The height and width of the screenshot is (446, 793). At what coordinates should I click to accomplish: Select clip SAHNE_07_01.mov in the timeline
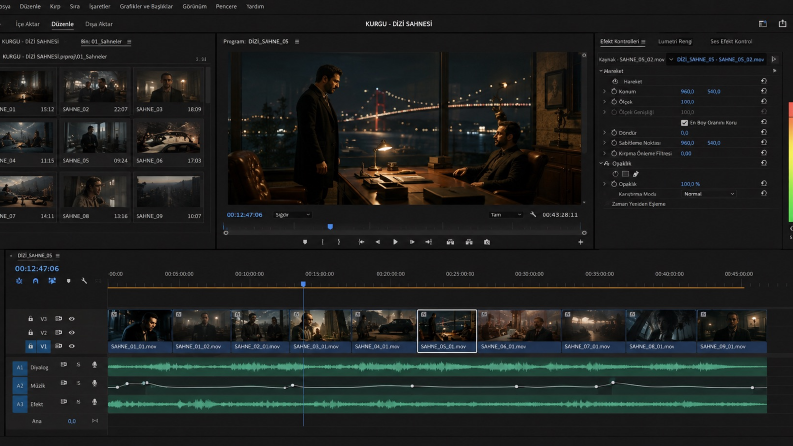(593, 331)
